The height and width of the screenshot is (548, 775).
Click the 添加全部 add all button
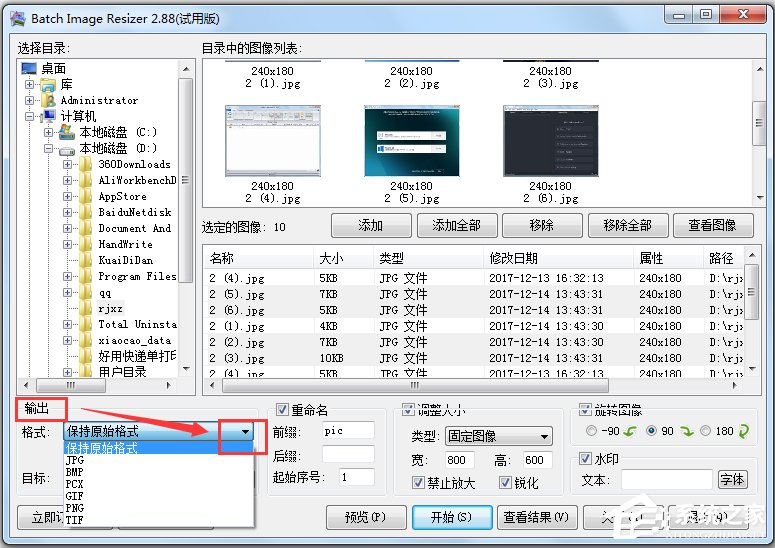[x=457, y=226]
